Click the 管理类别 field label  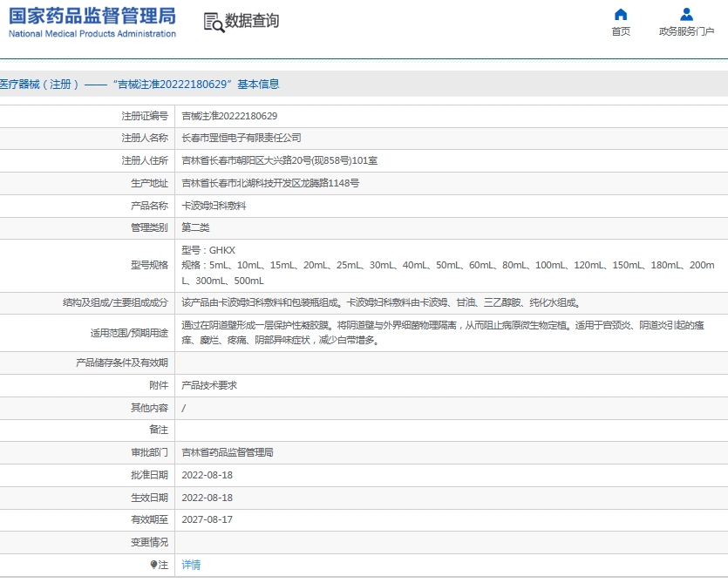click(x=149, y=227)
